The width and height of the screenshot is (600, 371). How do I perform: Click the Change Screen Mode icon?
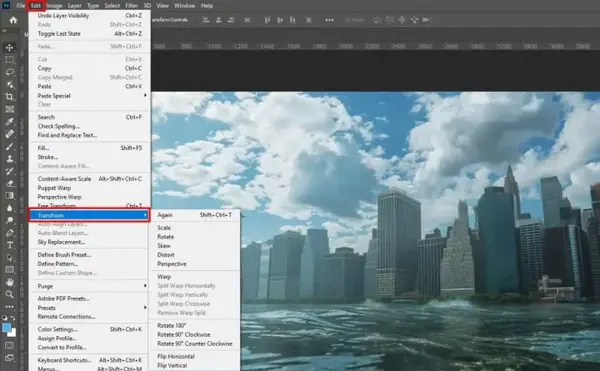10,358
